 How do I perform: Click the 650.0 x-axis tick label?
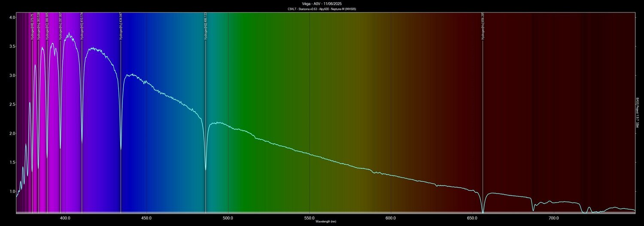pyautogui.click(x=472, y=218)
